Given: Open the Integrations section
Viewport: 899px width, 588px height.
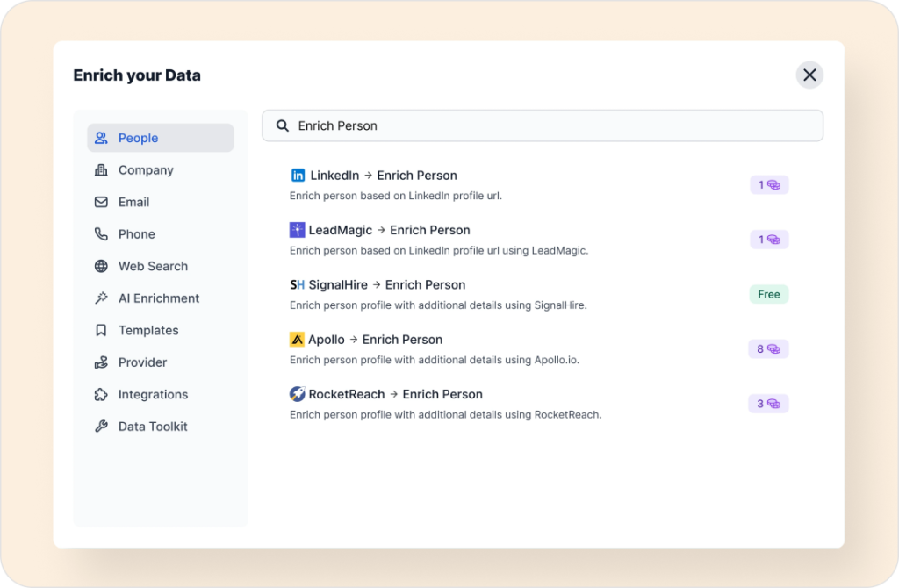Looking at the screenshot, I should 153,394.
